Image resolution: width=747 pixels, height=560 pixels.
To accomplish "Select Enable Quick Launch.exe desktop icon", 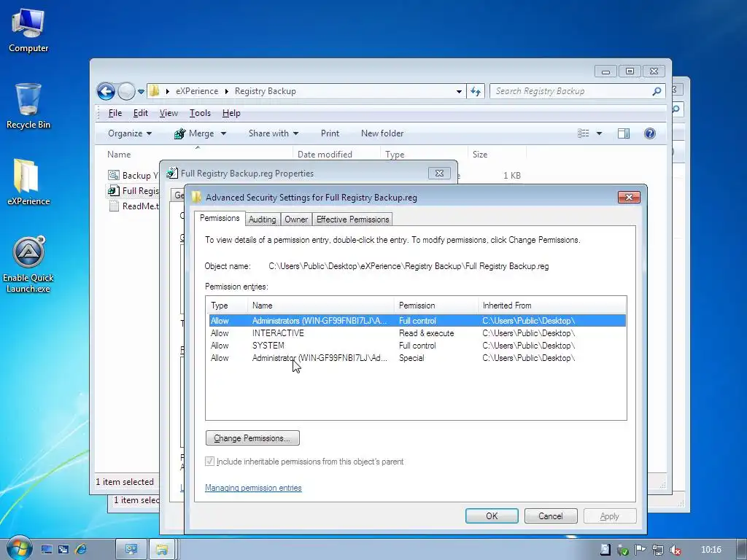I will [x=28, y=264].
